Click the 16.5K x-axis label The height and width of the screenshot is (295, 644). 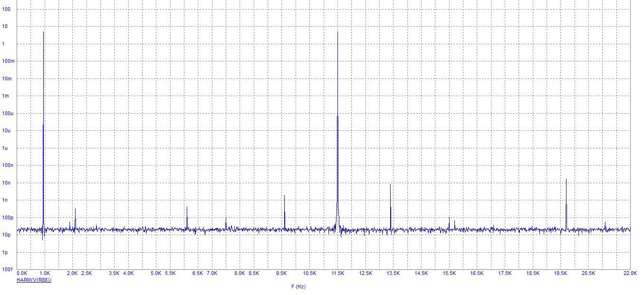pos(477,274)
